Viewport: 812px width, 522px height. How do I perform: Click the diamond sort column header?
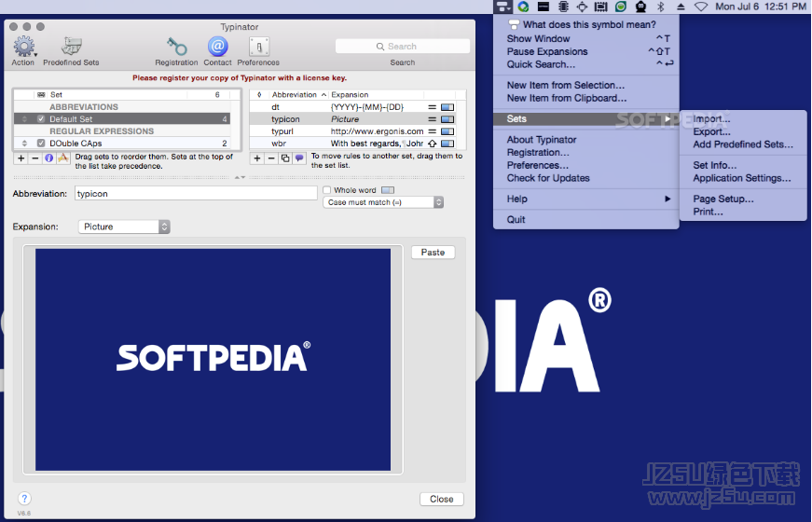[259, 95]
